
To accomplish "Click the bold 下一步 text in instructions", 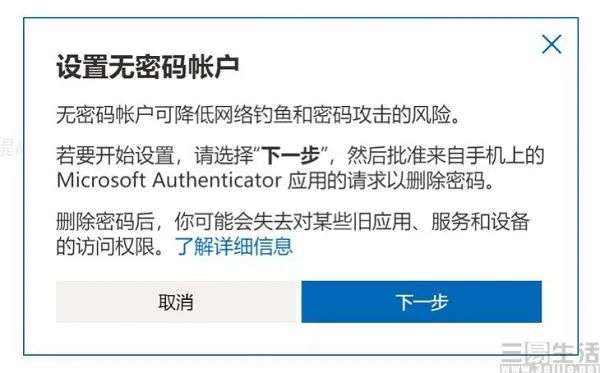I will [x=292, y=156].
